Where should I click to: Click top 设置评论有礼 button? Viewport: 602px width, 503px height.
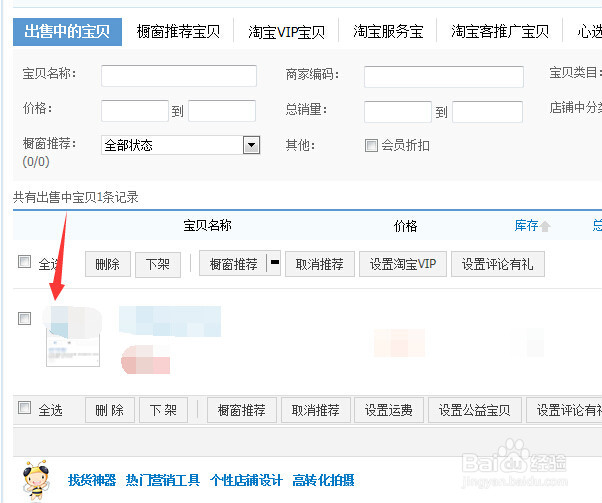point(498,264)
